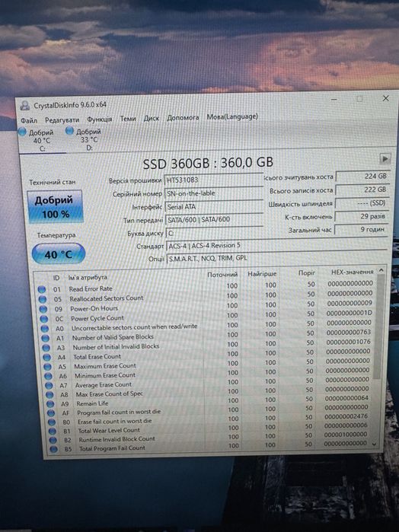The image size is (399, 532).
Task: Select the Power-On Hours attribute name
Action: click(94, 308)
